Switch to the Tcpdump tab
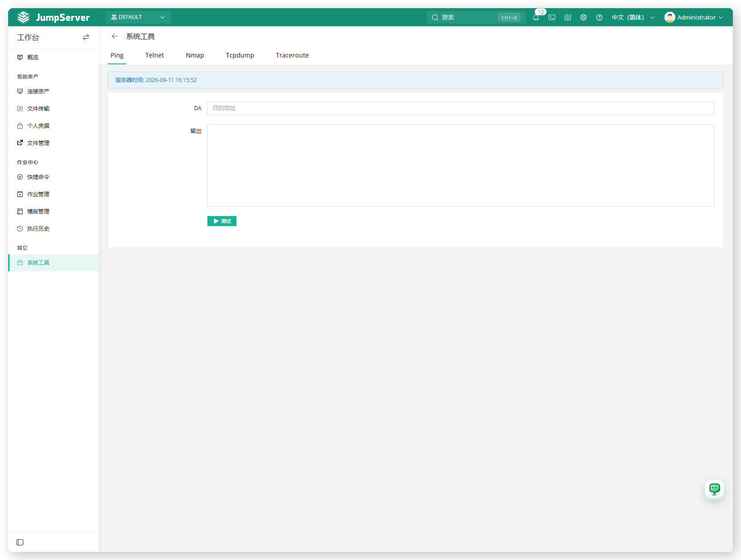This screenshot has height=560, width=741. click(x=240, y=55)
